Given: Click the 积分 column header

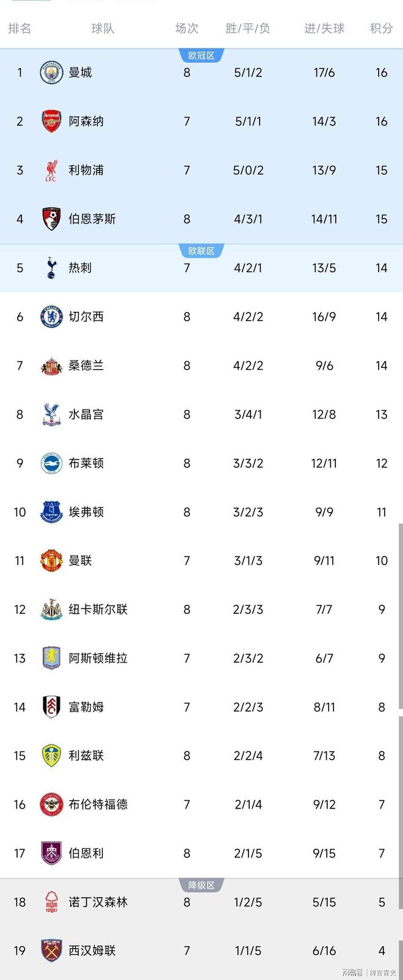Looking at the screenshot, I should point(381,28).
